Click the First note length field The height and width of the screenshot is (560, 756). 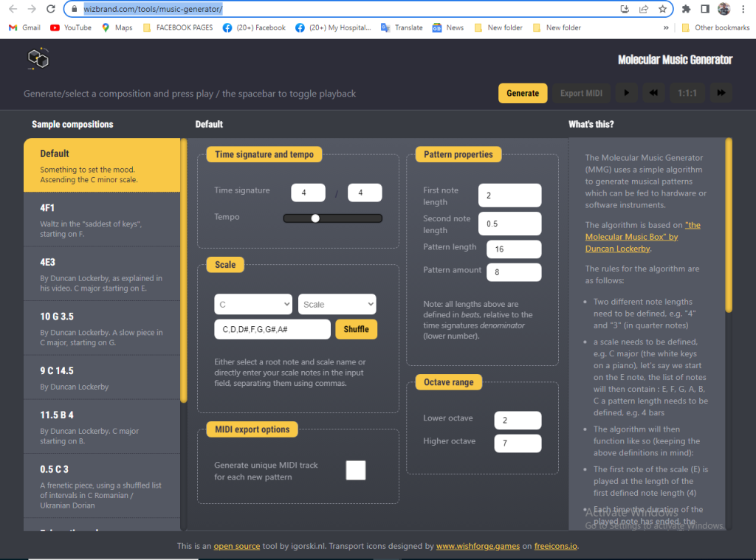click(x=509, y=196)
